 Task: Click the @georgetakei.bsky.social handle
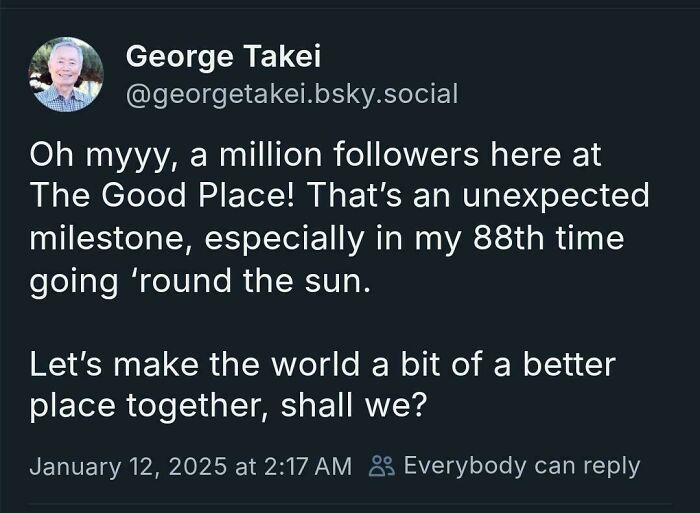pos(291,94)
